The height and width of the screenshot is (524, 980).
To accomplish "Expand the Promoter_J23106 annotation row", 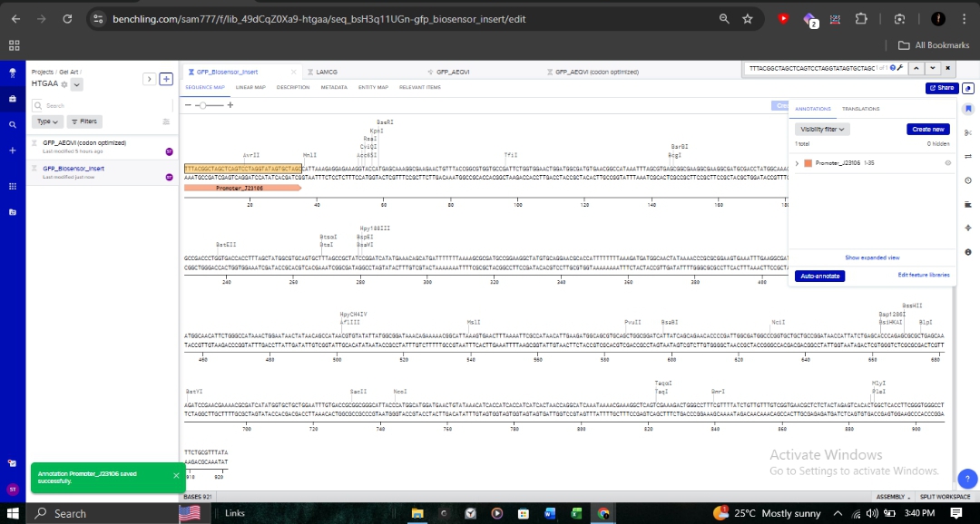I will (x=797, y=163).
